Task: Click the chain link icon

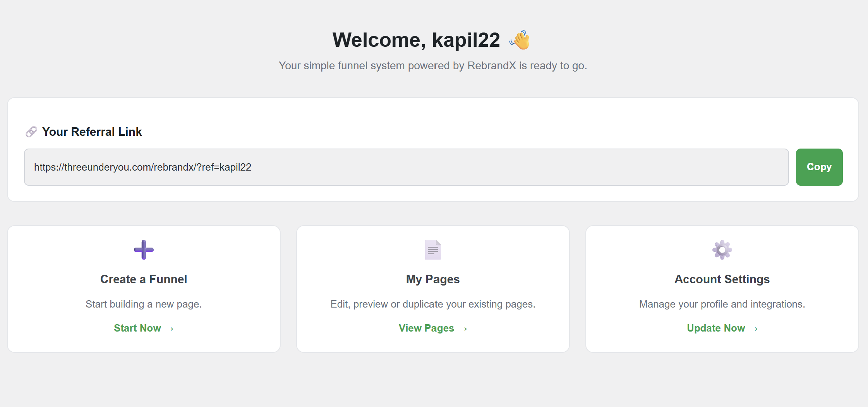Action: coord(31,132)
